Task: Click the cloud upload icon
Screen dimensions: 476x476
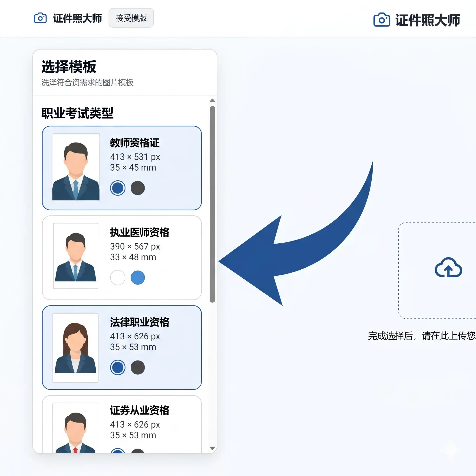Action: point(448,268)
